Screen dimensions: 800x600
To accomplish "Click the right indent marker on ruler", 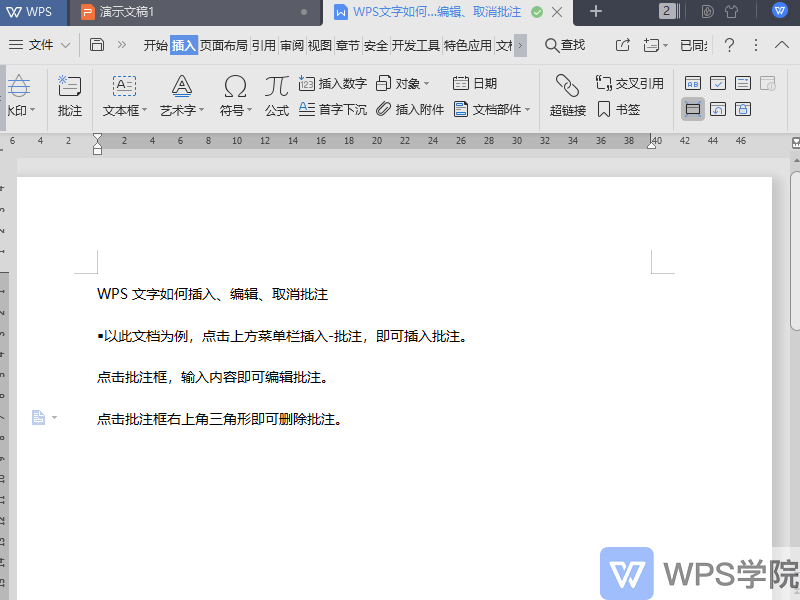I will click(x=652, y=146).
